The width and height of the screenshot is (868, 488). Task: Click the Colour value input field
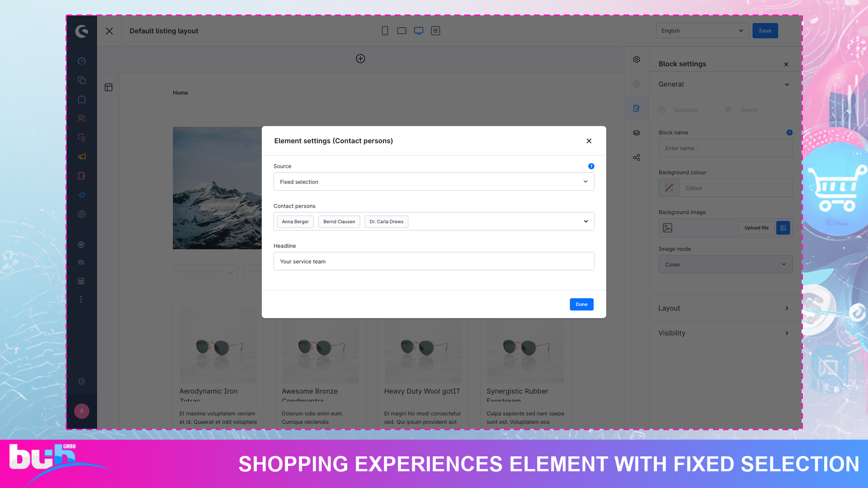736,188
